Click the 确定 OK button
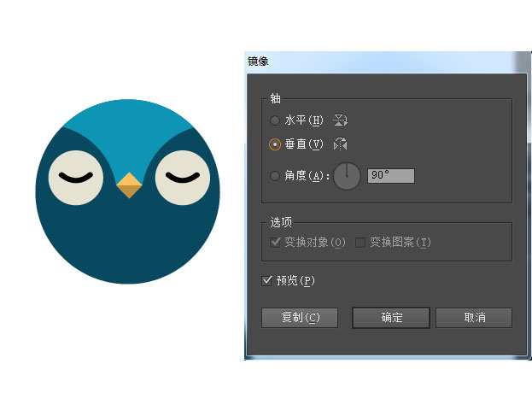 pyautogui.click(x=391, y=318)
